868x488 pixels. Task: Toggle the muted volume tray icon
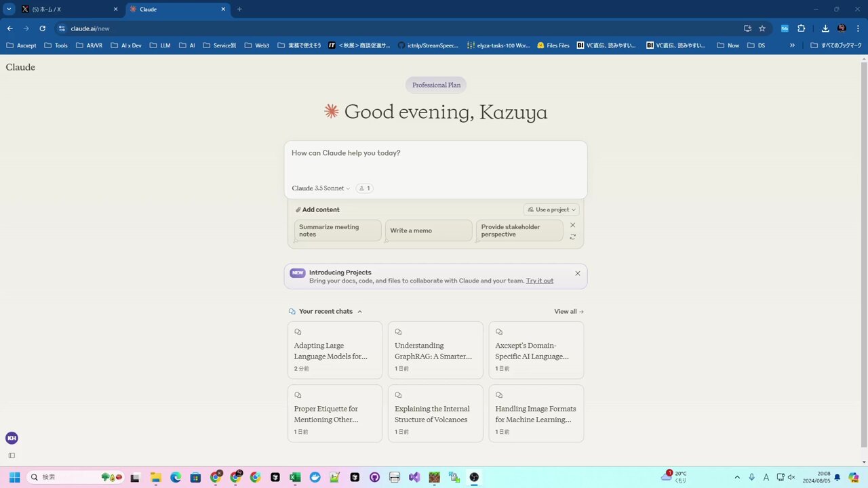click(x=791, y=477)
